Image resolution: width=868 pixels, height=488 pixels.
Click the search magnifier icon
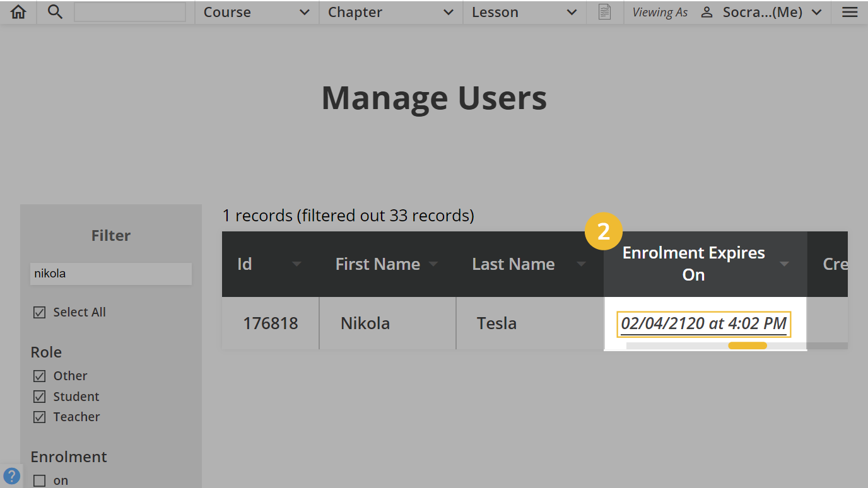coord(56,12)
